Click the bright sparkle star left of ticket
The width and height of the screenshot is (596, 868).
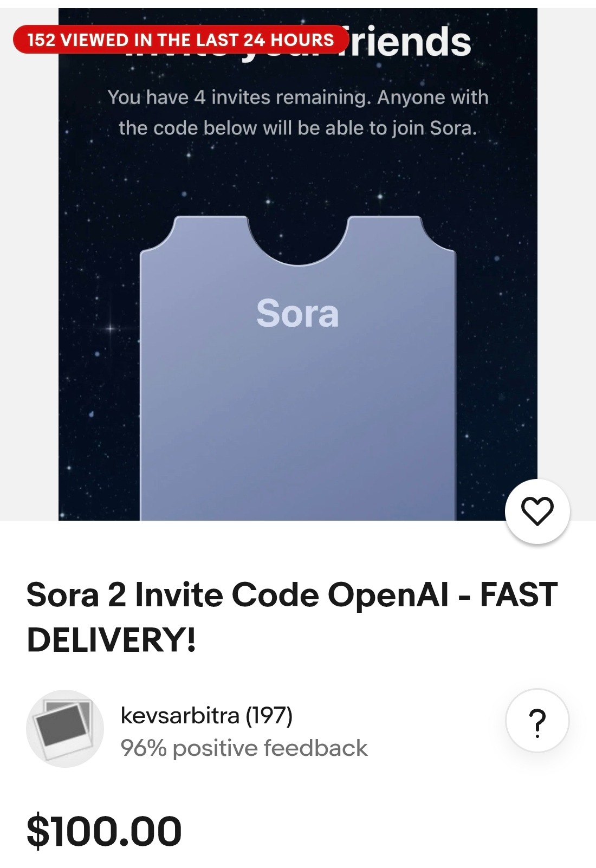click(111, 328)
